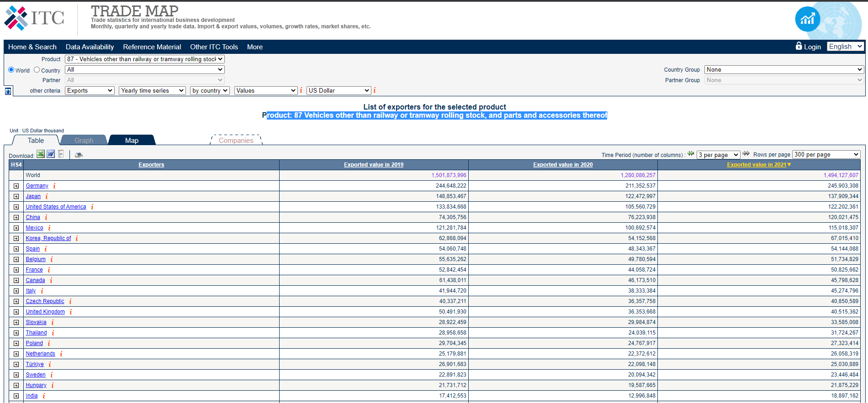Switch to the Companies tab
This screenshot has width=868, height=403.
(236, 140)
